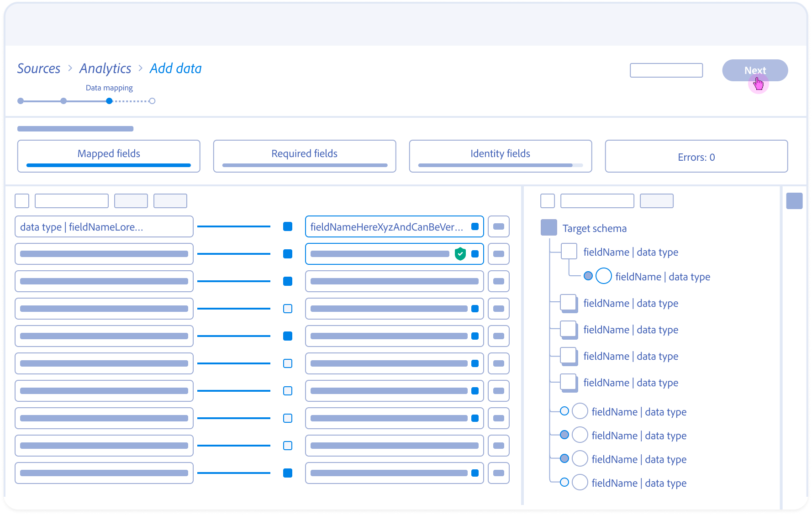Screen dimensions: 812x515
Task: Click blue square inside fieldNameHereXyz target field
Action: coord(475,226)
